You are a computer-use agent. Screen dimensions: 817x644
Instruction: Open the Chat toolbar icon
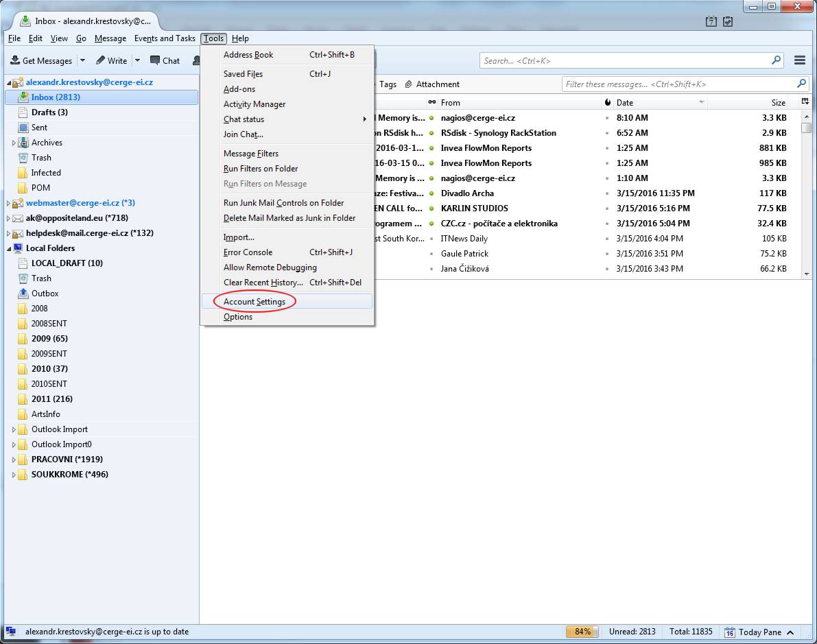click(155, 60)
